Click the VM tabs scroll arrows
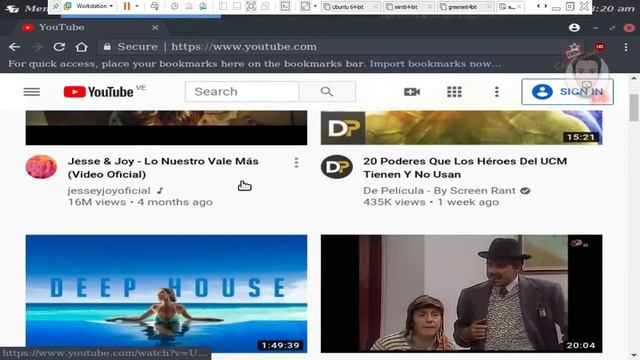The width and height of the screenshot is (640, 360). point(542,6)
